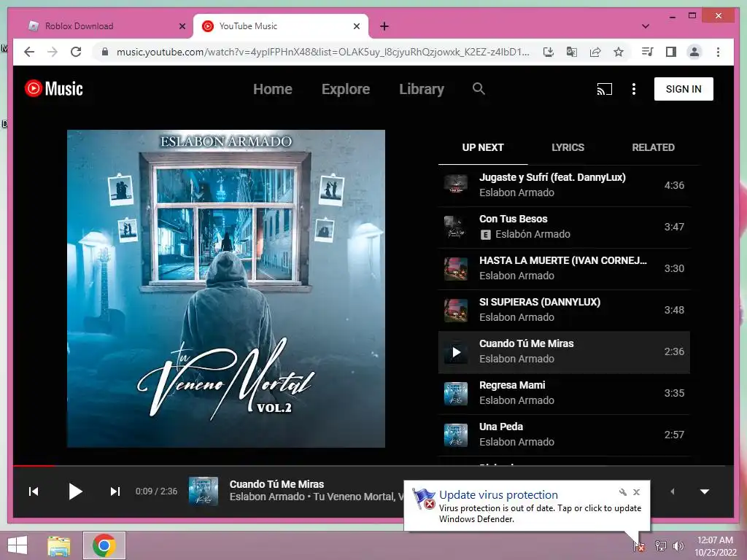Open a new browser tab
This screenshot has width=747, height=560.
point(384,26)
